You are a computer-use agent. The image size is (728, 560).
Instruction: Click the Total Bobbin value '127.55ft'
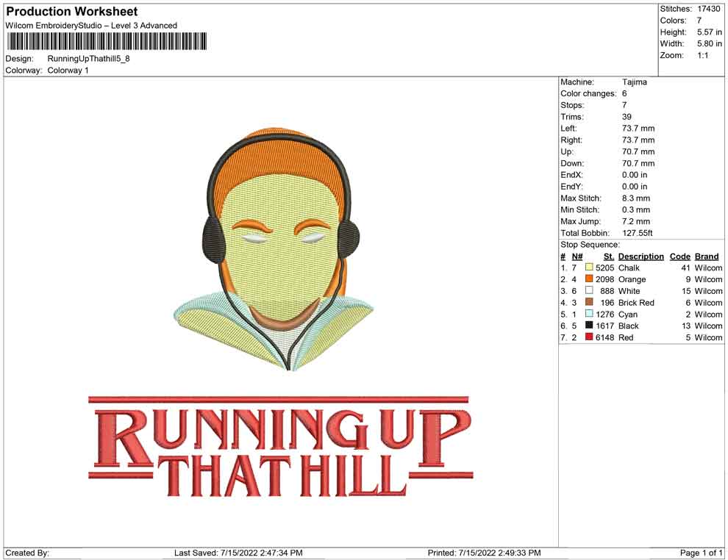click(x=638, y=233)
